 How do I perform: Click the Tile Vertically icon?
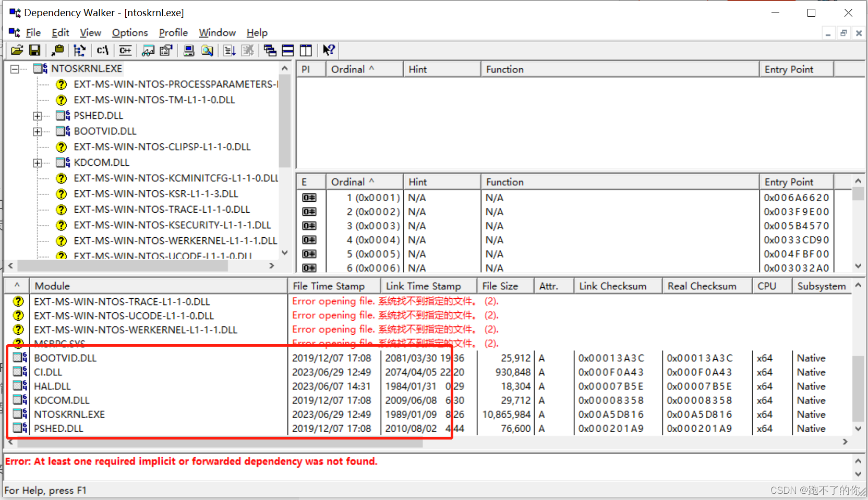coord(306,50)
